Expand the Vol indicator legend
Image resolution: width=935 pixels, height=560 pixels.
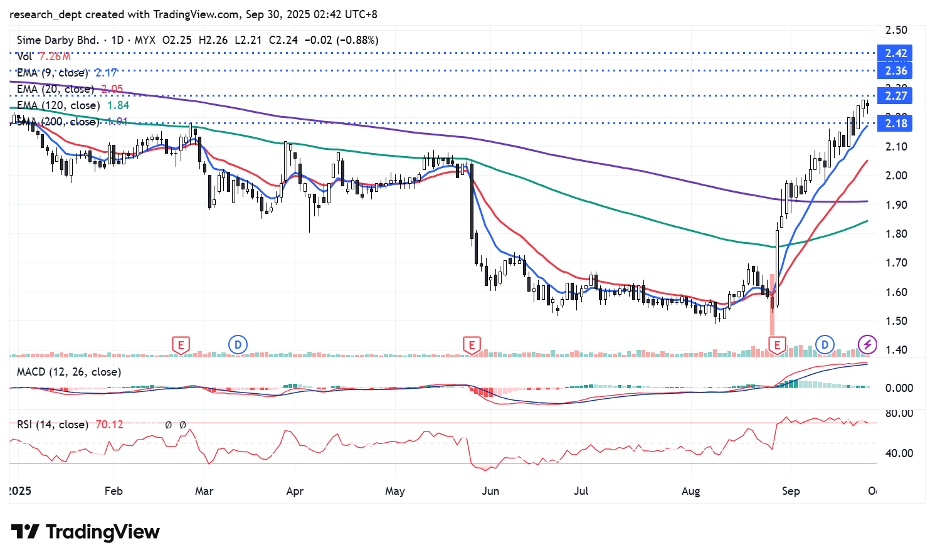(25, 56)
